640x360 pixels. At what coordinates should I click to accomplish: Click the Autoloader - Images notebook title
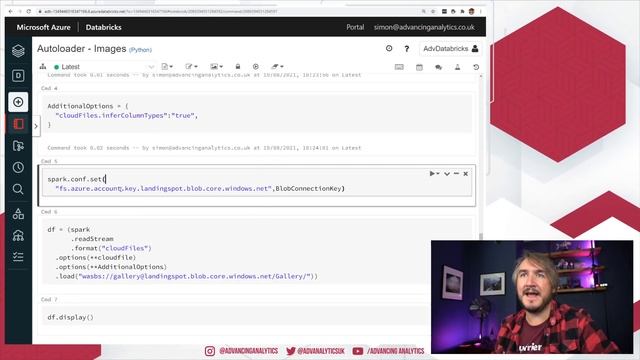[x=82, y=49]
